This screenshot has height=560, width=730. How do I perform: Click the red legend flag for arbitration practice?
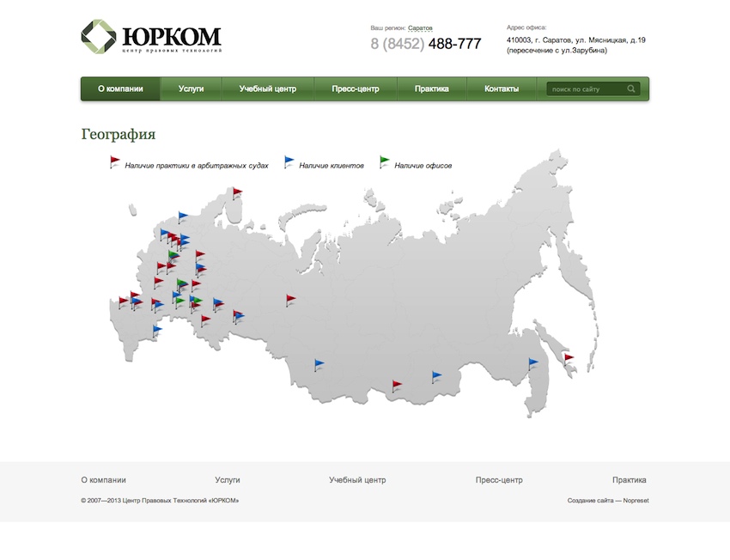pyautogui.click(x=113, y=161)
